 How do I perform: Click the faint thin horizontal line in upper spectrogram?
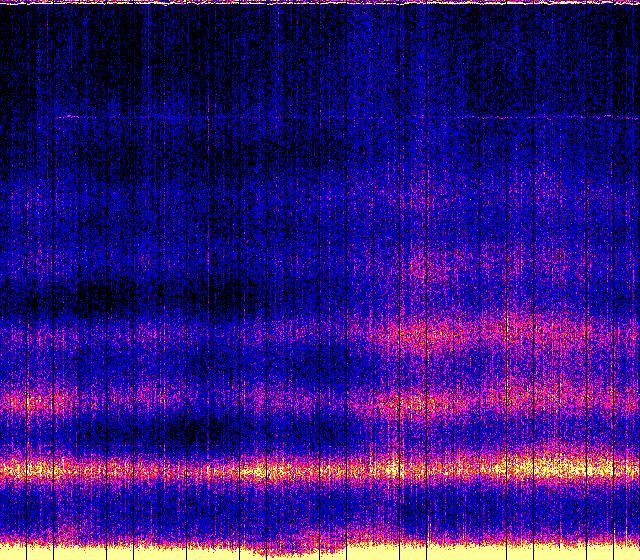(300, 118)
